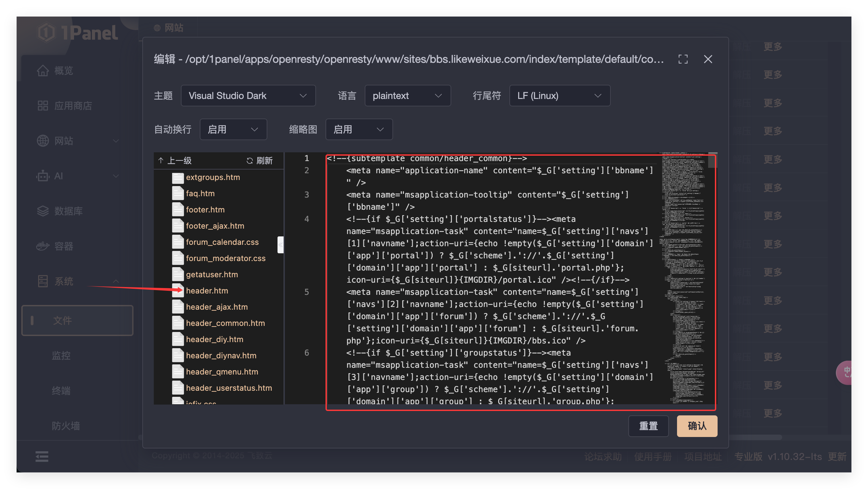Click the fullscreen icon in editor header
The width and height of the screenshot is (868, 489).
683,59
